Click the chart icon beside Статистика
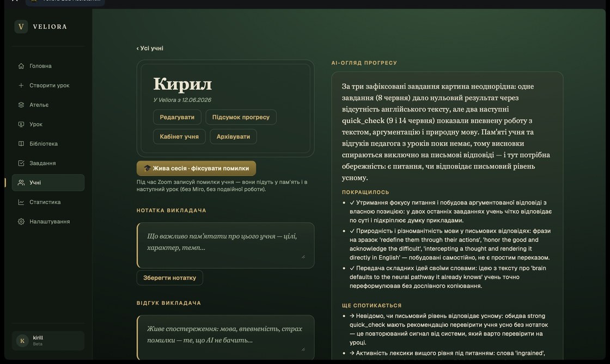 click(x=21, y=202)
